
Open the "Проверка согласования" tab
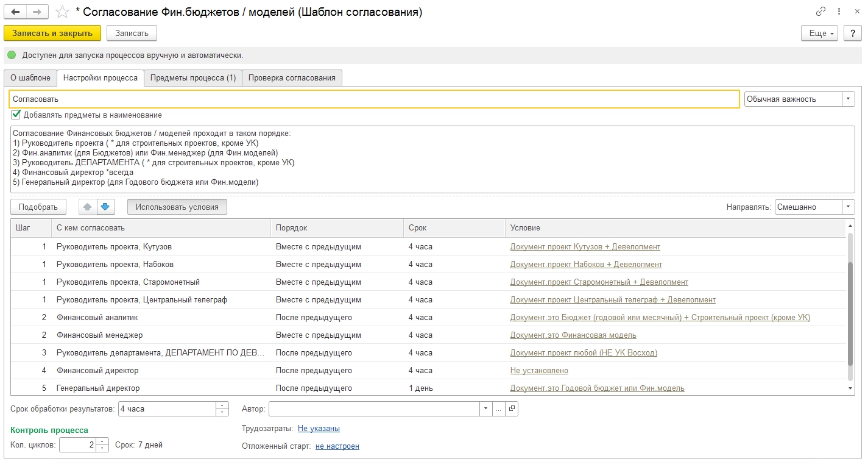point(292,78)
